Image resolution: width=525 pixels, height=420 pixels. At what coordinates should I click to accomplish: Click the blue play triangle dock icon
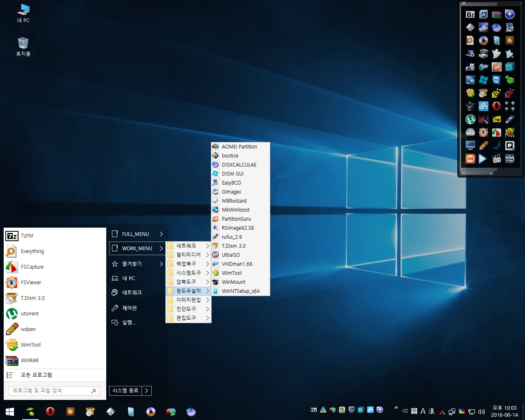point(484,159)
